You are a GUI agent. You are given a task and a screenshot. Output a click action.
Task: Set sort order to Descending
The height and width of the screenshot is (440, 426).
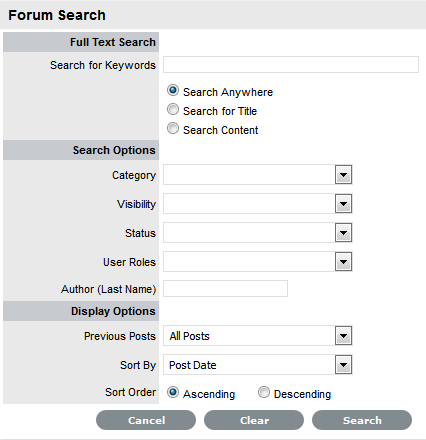coord(264,392)
